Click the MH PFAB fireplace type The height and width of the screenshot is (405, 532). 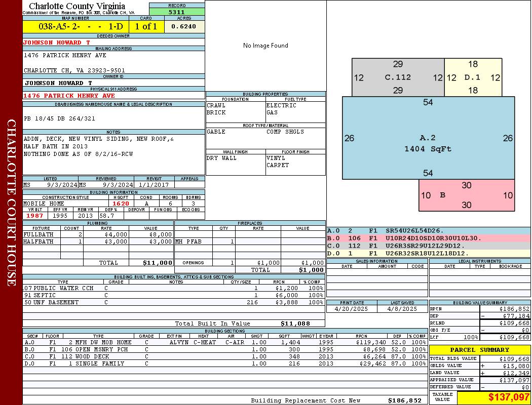(x=188, y=241)
